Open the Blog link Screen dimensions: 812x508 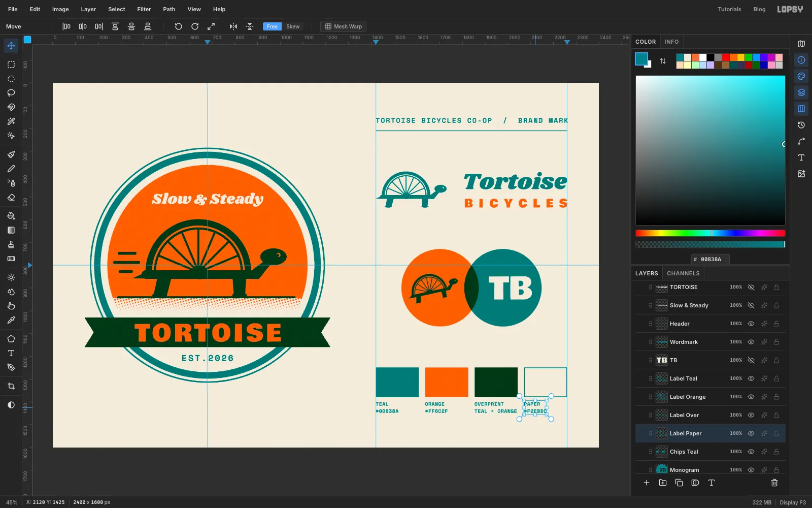[759, 9]
